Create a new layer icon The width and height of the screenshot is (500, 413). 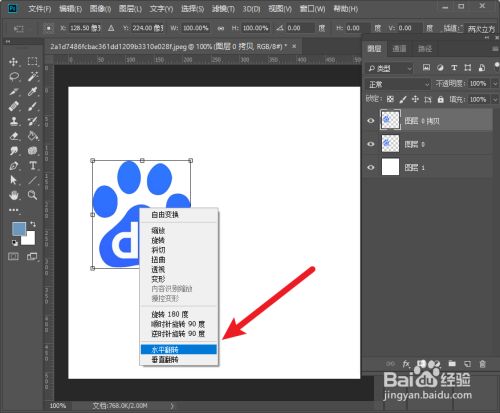[x=467, y=364]
